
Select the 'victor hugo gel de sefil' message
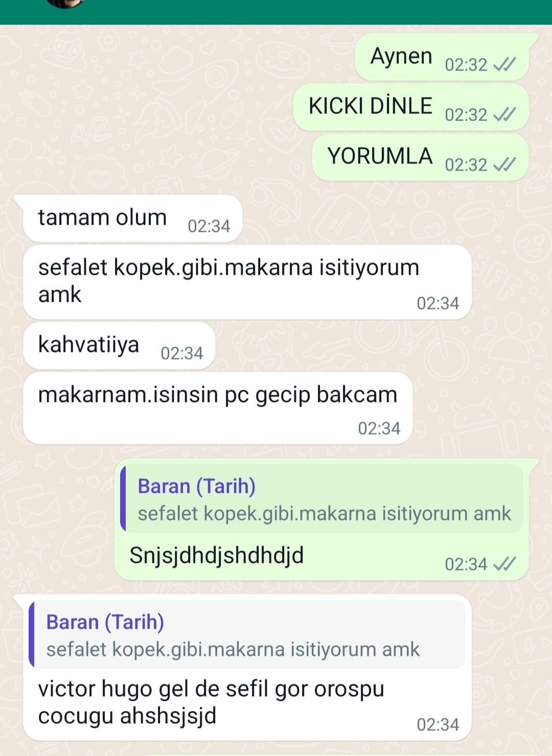211,702
